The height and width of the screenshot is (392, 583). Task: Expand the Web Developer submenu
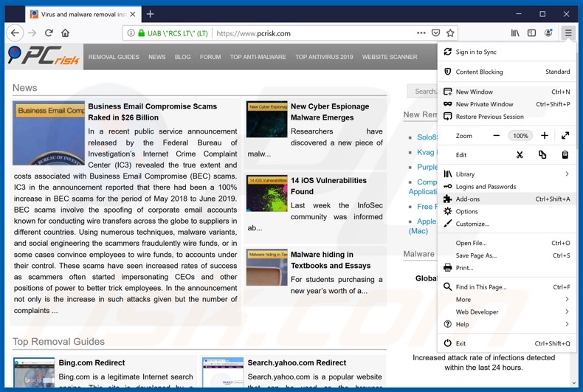point(507,312)
